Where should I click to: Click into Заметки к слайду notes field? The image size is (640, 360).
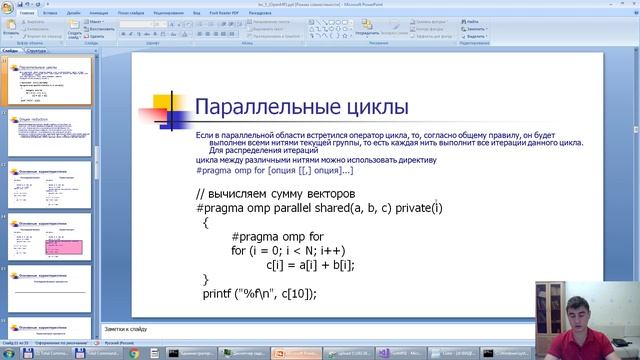318,329
